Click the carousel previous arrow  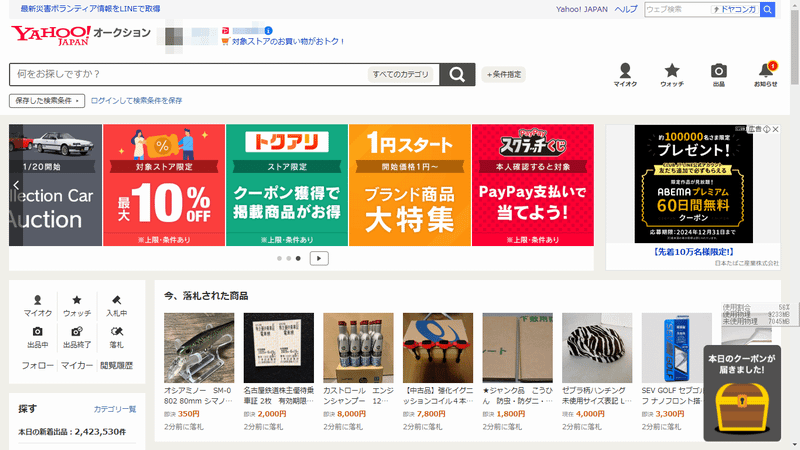tap(16, 185)
